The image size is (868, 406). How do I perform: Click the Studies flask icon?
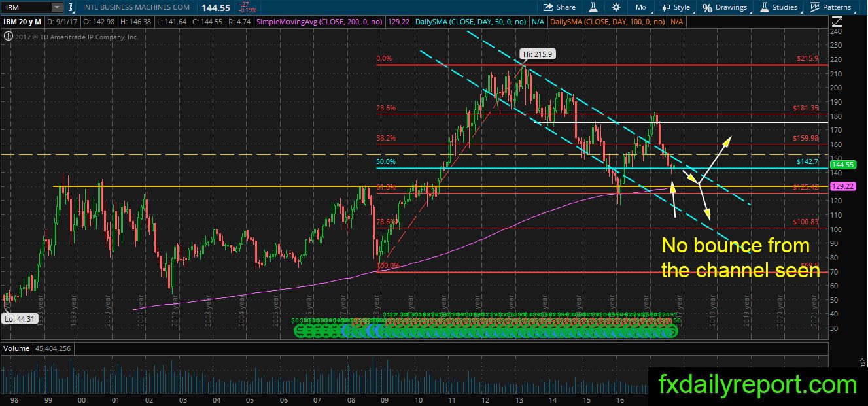point(765,7)
